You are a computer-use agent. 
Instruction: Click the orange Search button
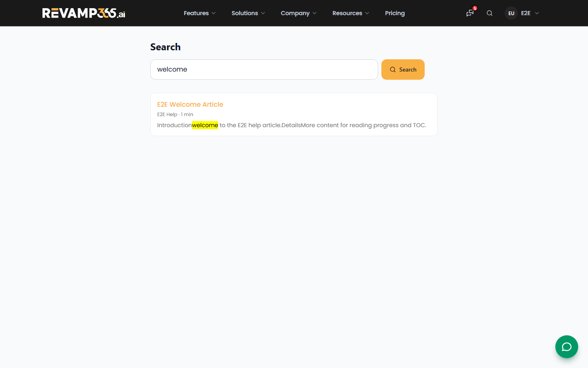coord(403,70)
